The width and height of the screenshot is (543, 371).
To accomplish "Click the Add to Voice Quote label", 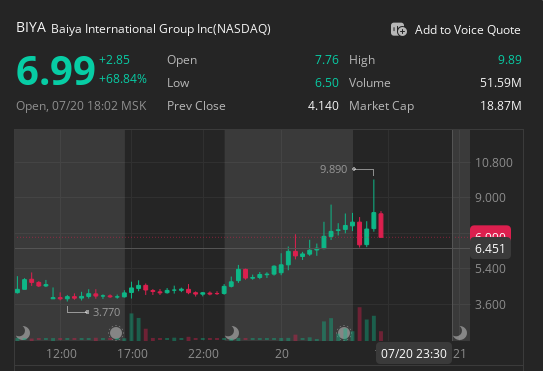I will [x=468, y=30].
